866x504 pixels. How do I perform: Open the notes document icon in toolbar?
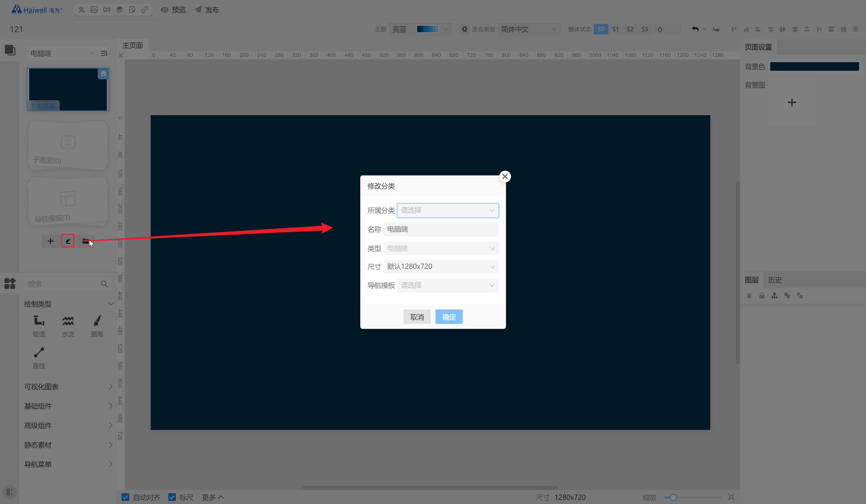[132, 10]
